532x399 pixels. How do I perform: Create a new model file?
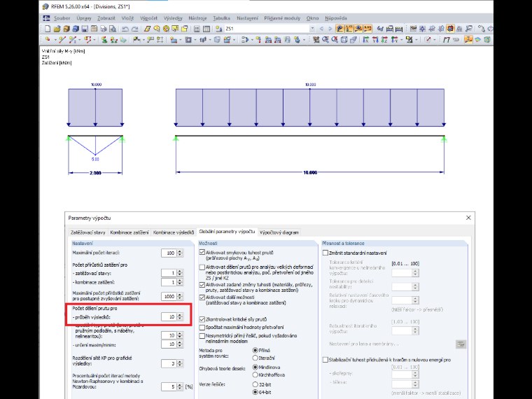point(48,29)
